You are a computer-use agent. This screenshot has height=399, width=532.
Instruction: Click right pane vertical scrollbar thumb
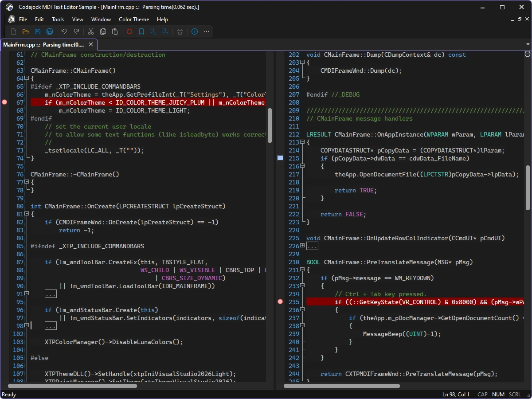[528, 188]
